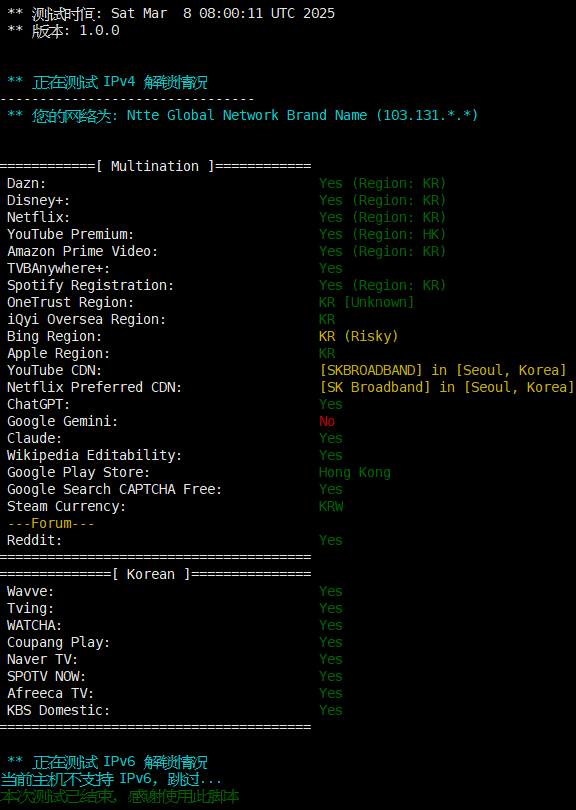This screenshot has width=576, height=810.
Task: Click the KBS Domestic Yes result
Action: tap(331, 710)
